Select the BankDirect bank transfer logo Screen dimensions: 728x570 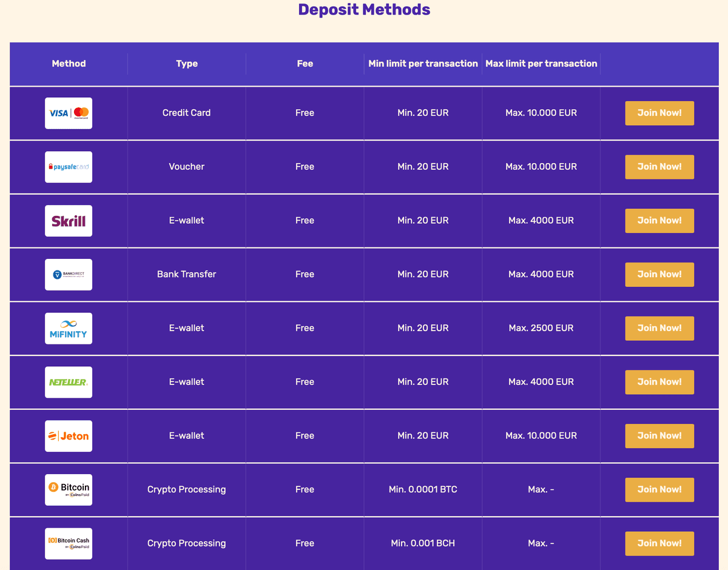point(68,274)
